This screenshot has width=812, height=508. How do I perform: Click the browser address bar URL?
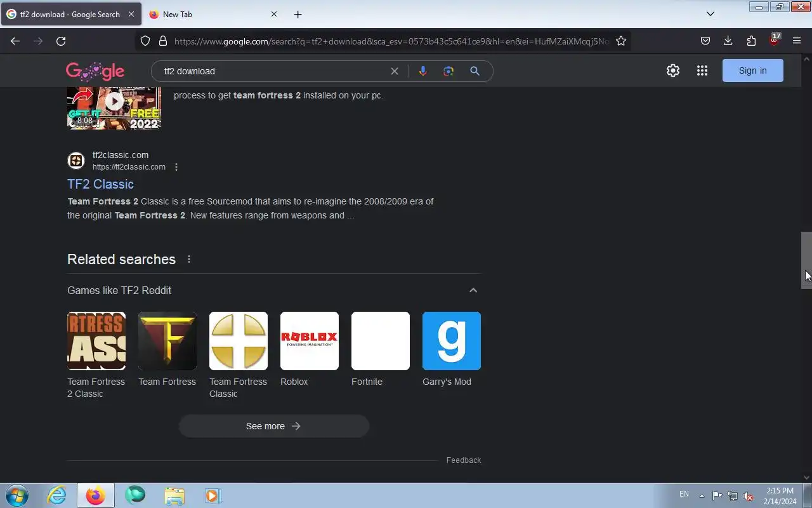(391, 41)
